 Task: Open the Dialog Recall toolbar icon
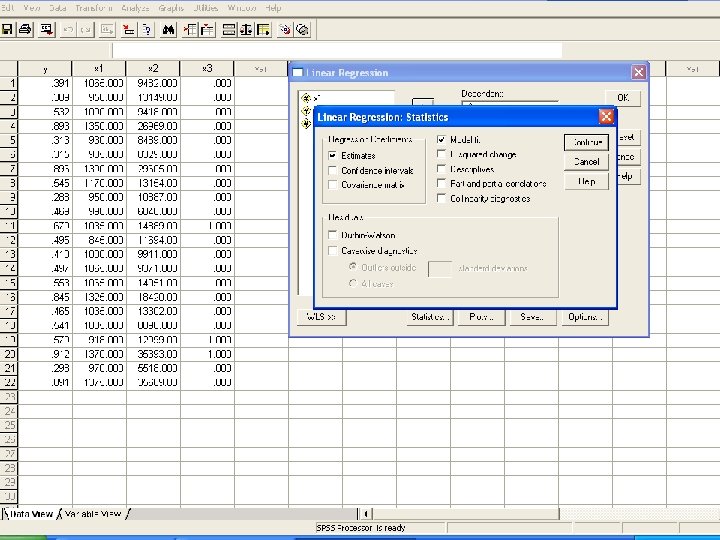pos(46,29)
